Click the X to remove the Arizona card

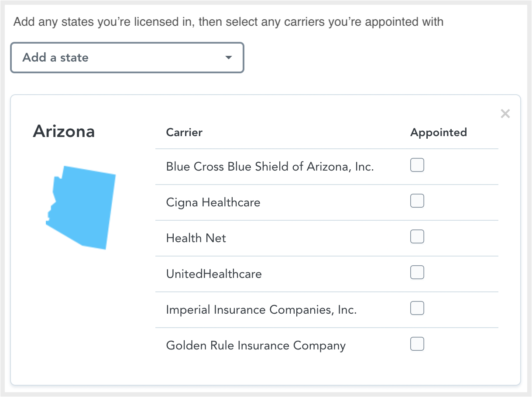point(505,113)
